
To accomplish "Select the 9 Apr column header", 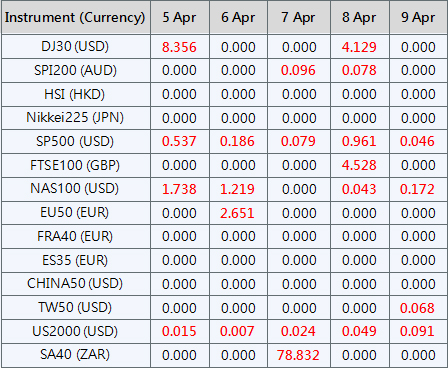I will (418, 18).
